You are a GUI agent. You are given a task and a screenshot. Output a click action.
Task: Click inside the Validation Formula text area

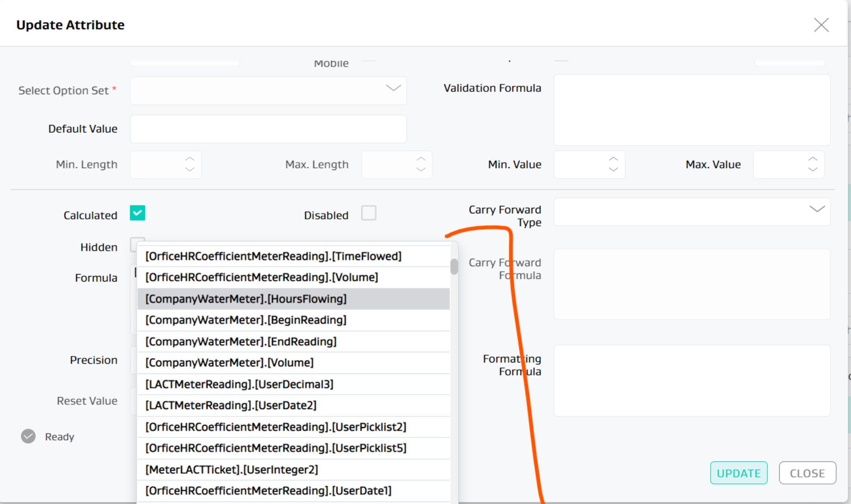point(692,110)
